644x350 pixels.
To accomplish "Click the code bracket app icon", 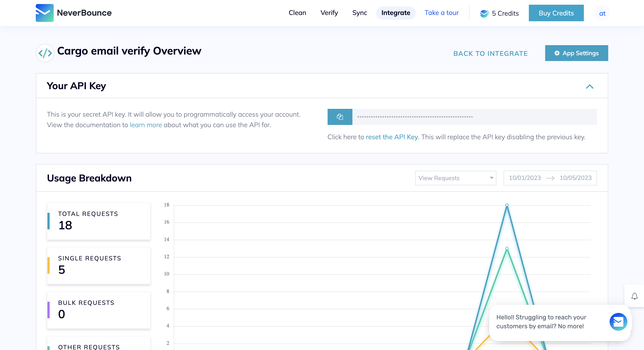I will 45,53.
